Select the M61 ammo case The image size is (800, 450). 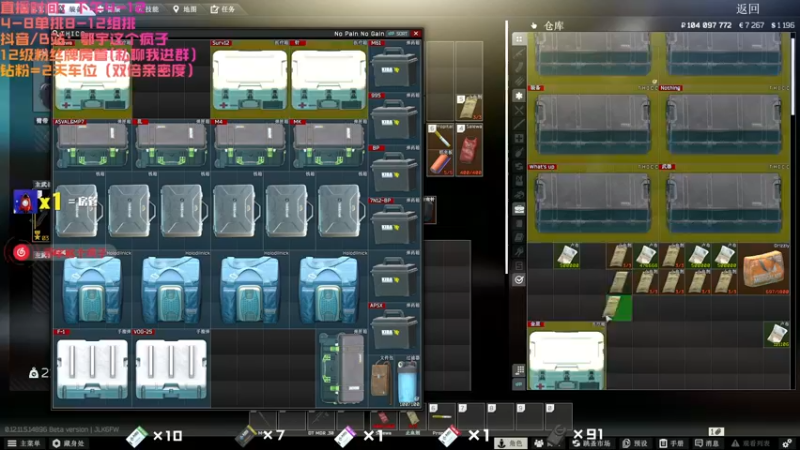tap(394, 66)
